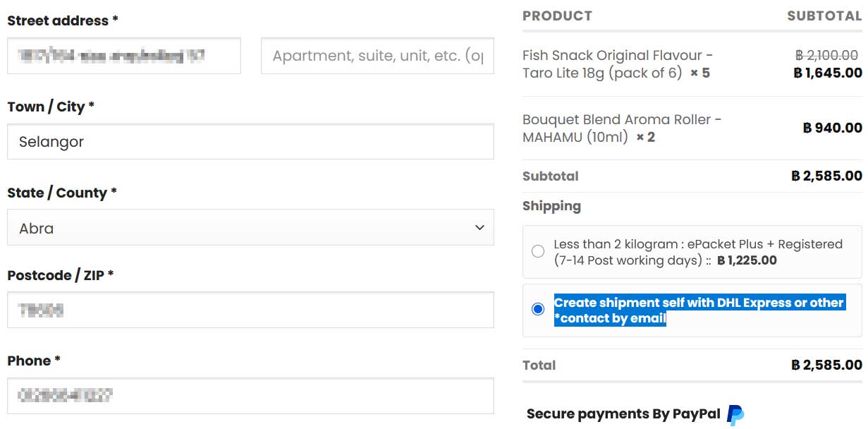
Task: Click the Subtotal ฿2,585.00 amount
Action: point(826,176)
